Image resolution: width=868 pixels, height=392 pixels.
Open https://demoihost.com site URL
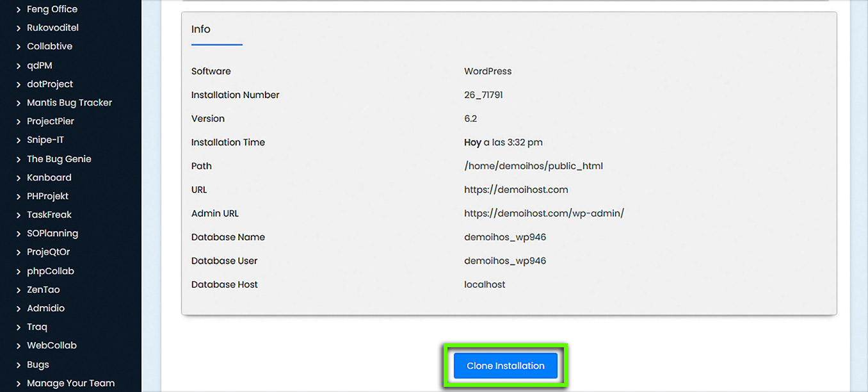(516, 190)
